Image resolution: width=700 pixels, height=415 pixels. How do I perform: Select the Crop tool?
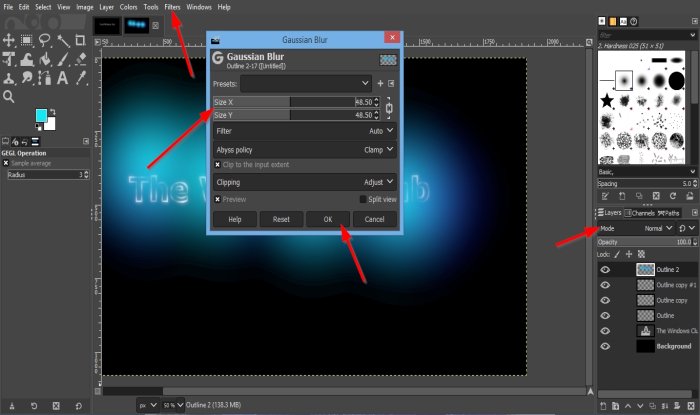coord(80,41)
